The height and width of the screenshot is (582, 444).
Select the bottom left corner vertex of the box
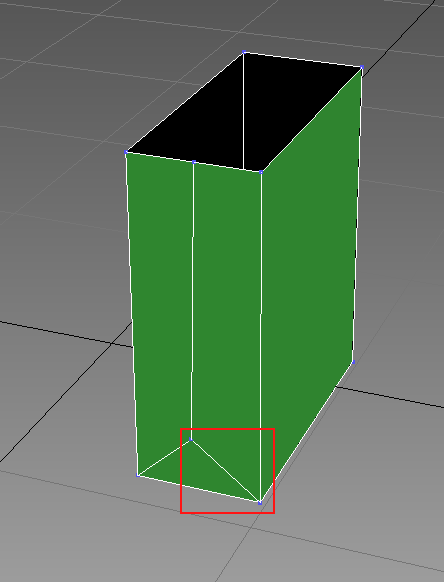(138, 475)
